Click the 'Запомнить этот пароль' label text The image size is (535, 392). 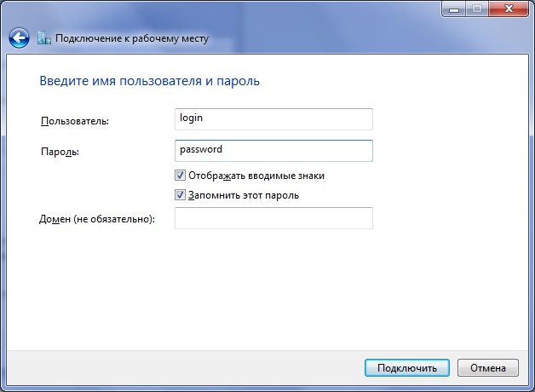click(244, 195)
